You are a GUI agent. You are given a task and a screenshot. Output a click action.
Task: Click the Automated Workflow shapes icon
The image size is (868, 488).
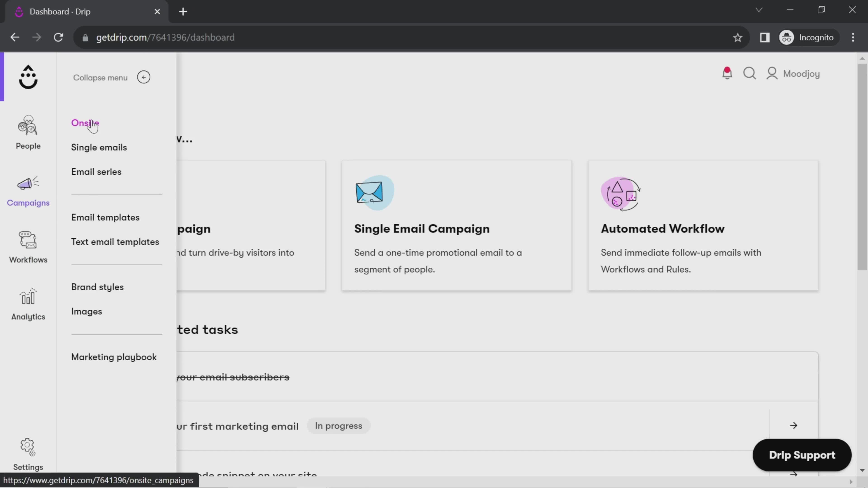621,194
